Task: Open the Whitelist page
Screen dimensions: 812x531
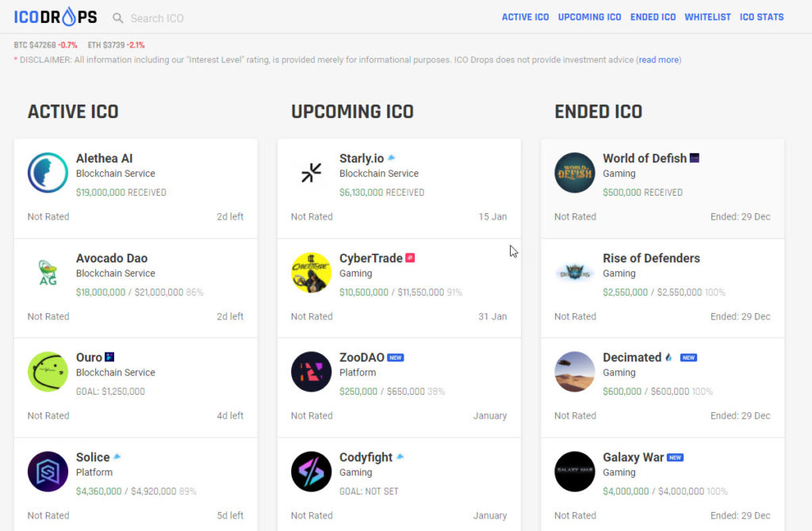Action: 707,17
